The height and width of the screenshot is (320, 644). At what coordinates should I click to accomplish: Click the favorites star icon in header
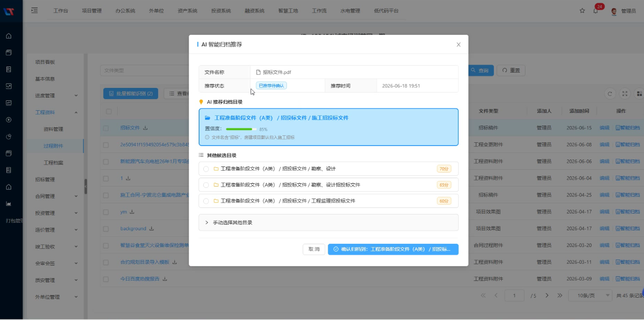(x=582, y=11)
